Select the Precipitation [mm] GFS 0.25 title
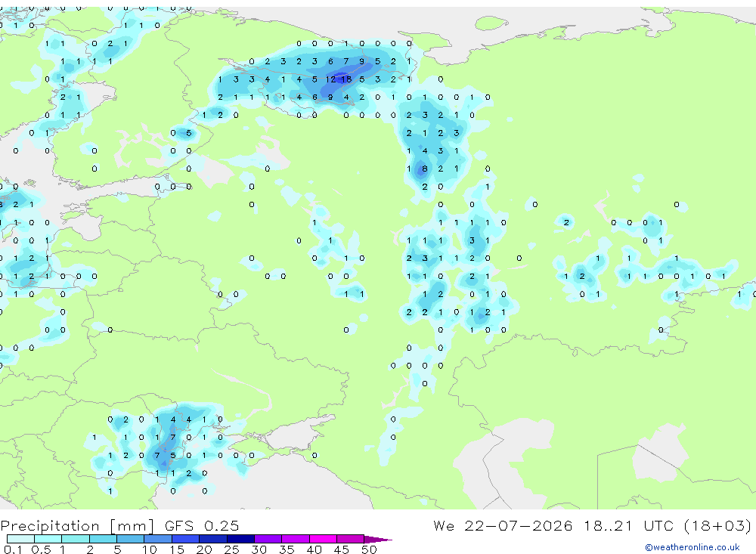This screenshot has width=756, height=554. (119, 525)
